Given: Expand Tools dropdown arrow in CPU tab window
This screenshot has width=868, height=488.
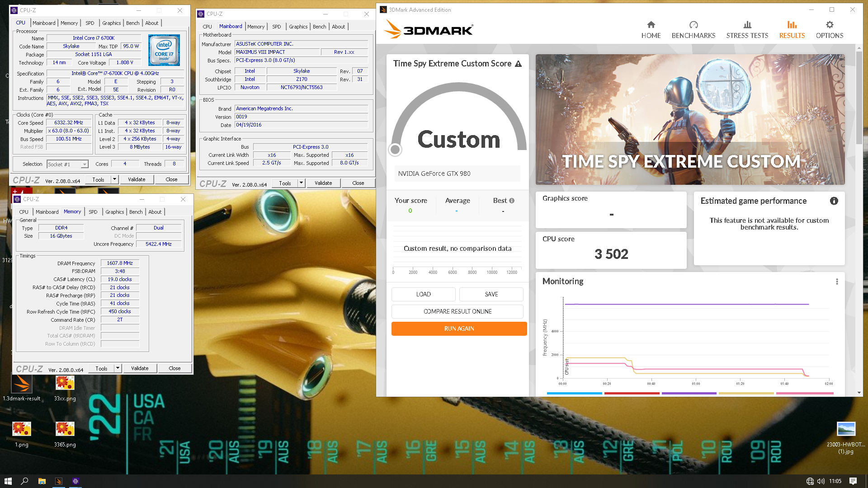Looking at the screenshot, I should point(114,179).
